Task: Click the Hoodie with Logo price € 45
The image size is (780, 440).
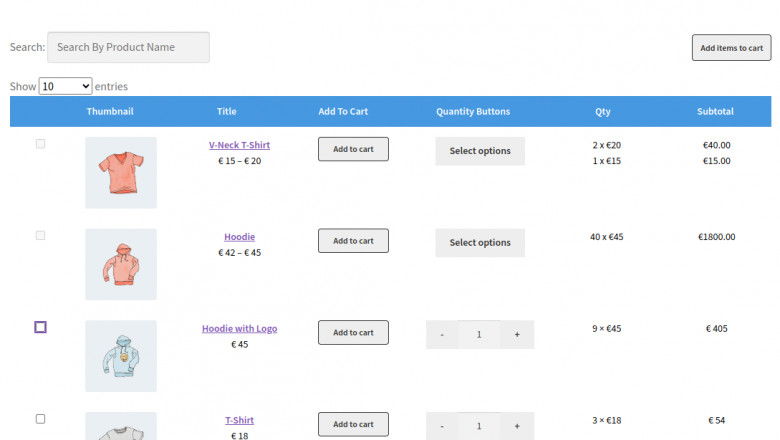Action: (239, 344)
